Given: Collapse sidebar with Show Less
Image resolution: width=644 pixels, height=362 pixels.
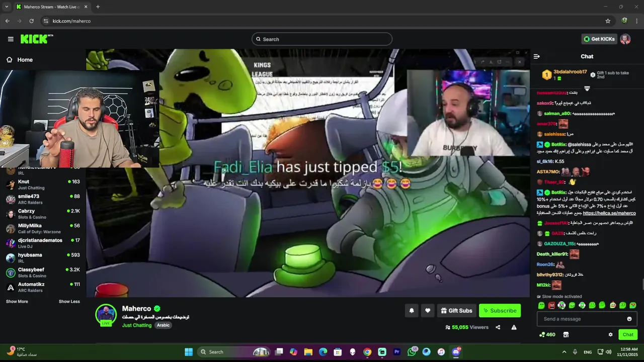Looking at the screenshot, I should point(69,302).
